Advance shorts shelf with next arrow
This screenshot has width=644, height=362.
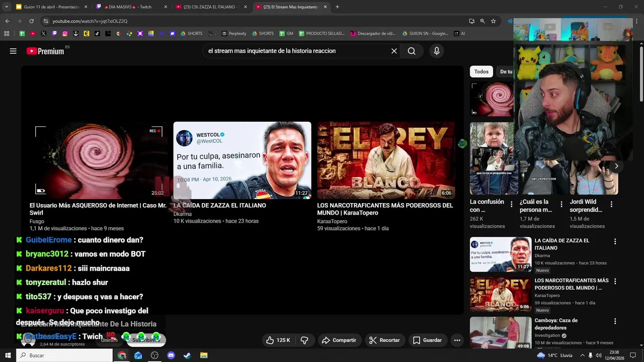(616, 166)
